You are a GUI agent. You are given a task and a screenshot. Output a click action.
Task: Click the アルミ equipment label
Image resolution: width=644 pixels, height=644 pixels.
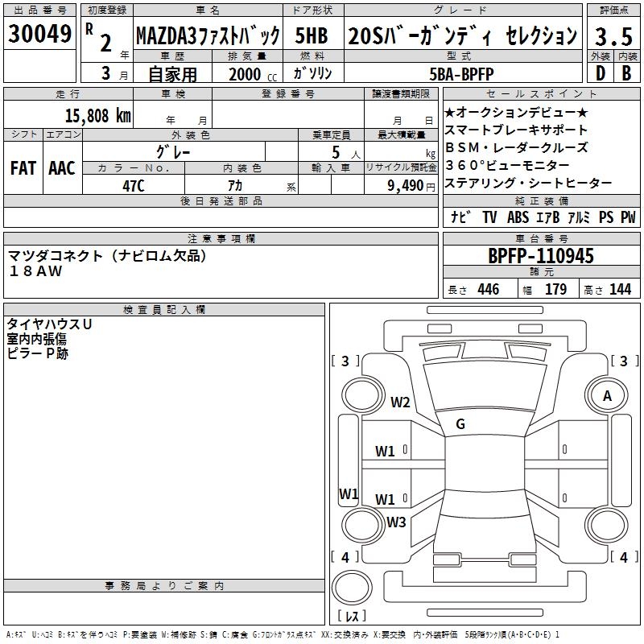[579, 217]
